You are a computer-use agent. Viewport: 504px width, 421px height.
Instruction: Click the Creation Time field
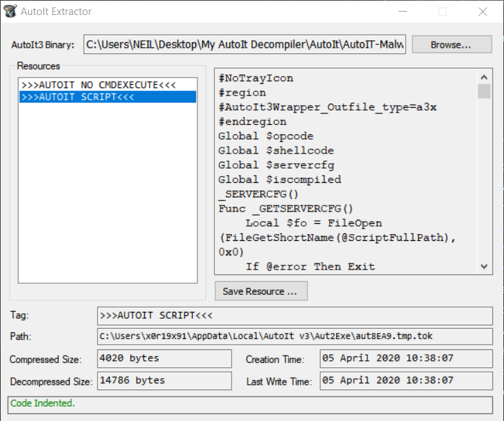pos(406,359)
